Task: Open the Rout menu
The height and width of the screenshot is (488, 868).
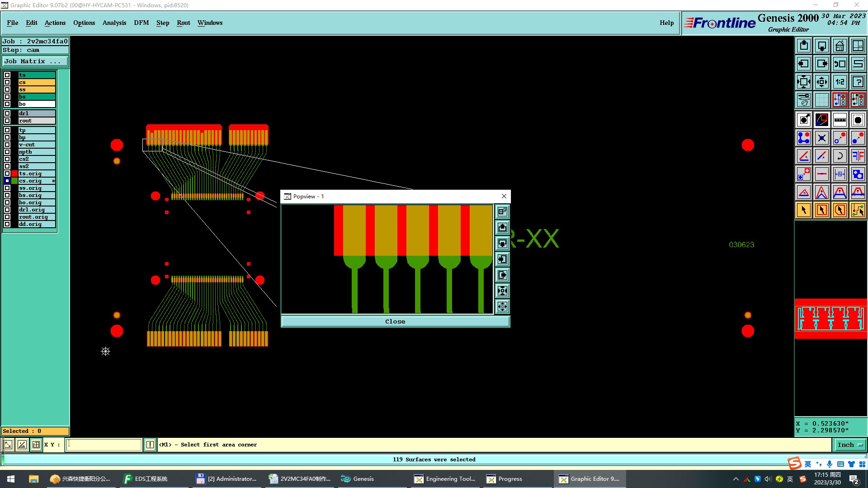Action: [x=183, y=23]
